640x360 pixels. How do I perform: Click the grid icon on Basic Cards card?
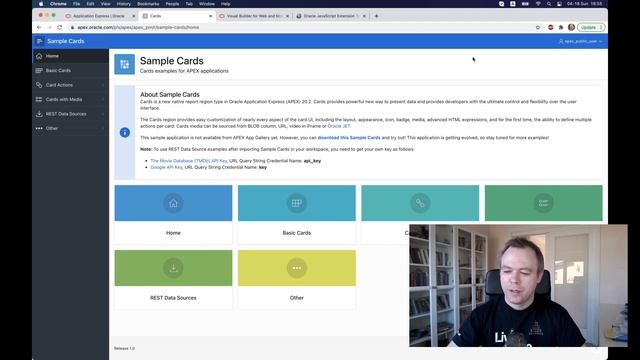297,203
